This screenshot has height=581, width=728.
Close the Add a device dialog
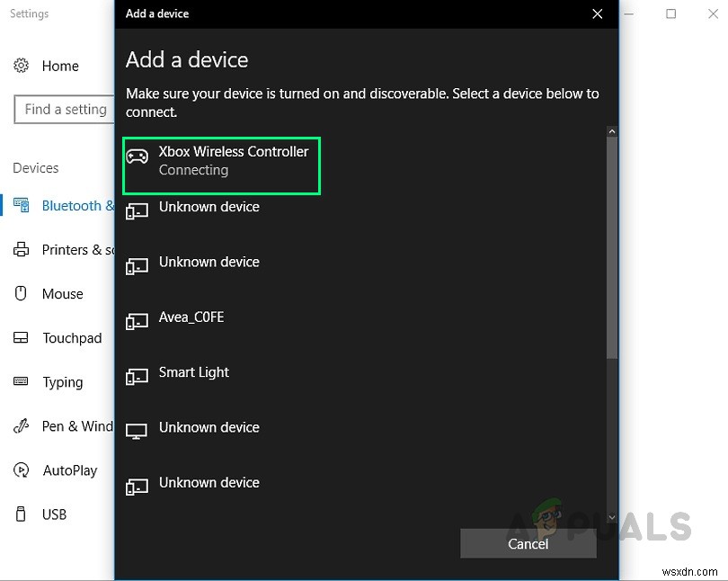598,13
